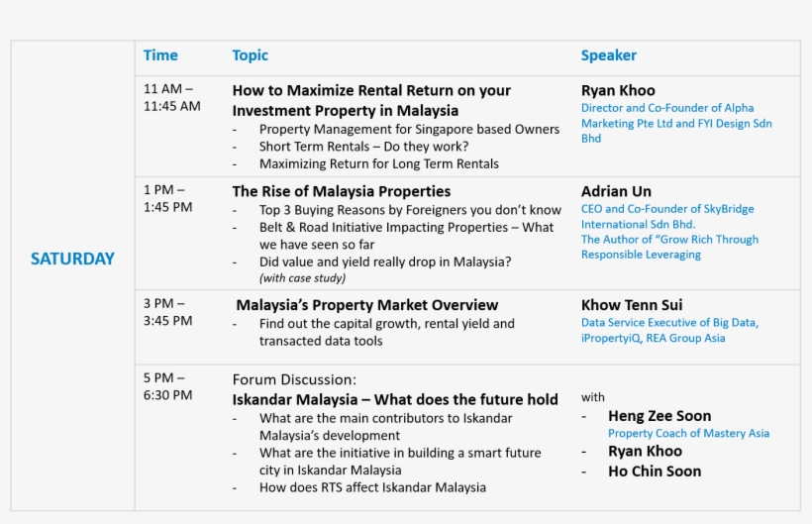
Task: Click speaker name Ryan Khoo in first row
Action: 618,90
